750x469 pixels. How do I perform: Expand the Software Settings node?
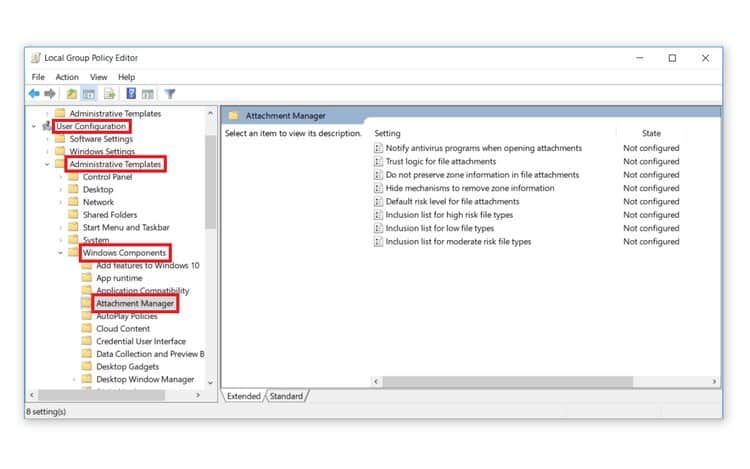coord(47,139)
